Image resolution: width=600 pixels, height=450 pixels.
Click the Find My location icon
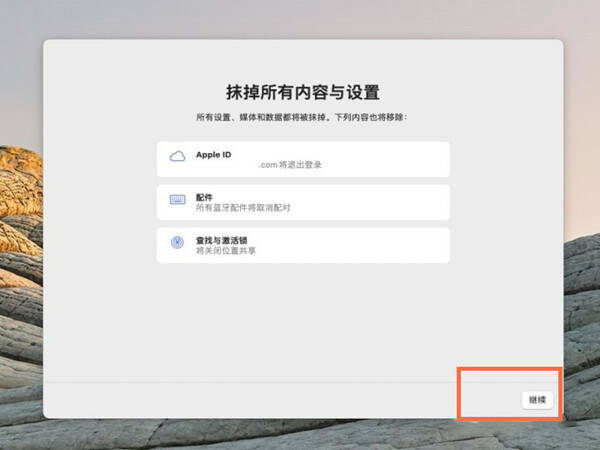(x=177, y=242)
